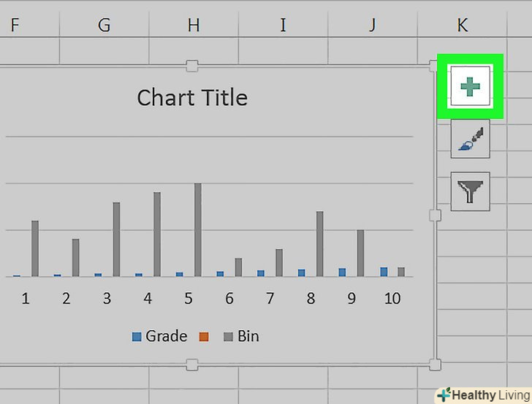This screenshot has height=404, width=532.
Task: Select the gray bar above category 8
Action: pyautogui.click(x=319, y=243)
